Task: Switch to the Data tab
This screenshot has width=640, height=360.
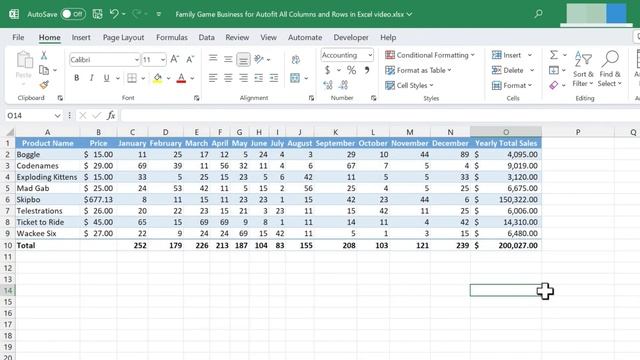Action: point(207,37)
